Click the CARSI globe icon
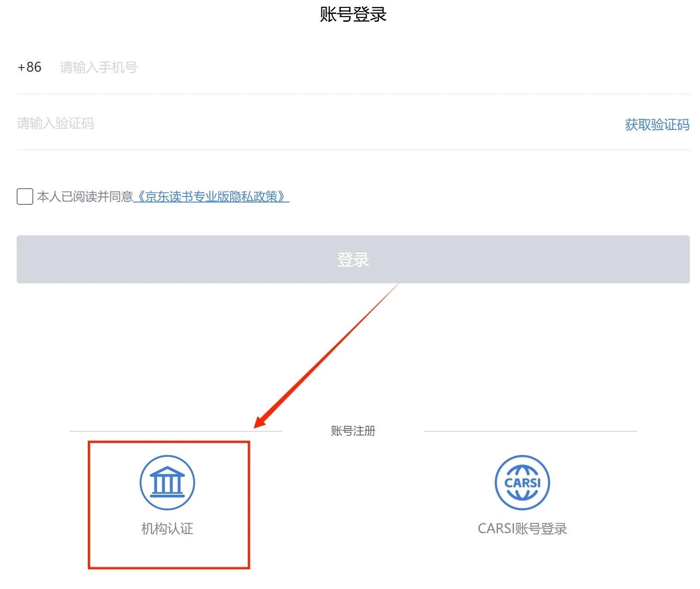The image size is (700, 589). tap(522, 482)
